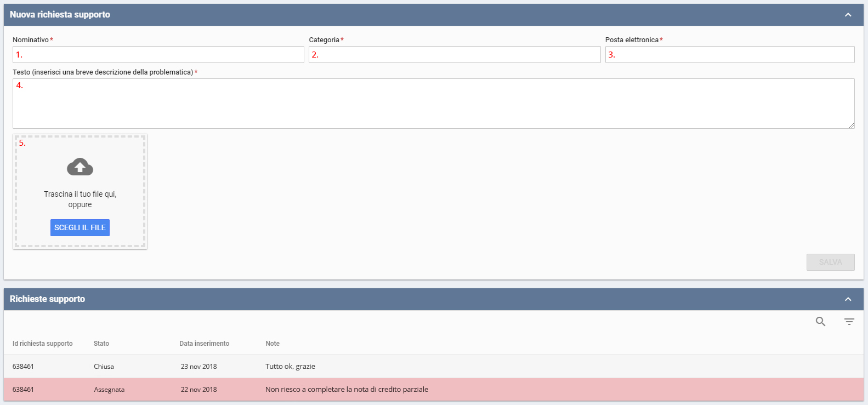Click the Note column header
This screenshot has width=868, height=405.
273,344
